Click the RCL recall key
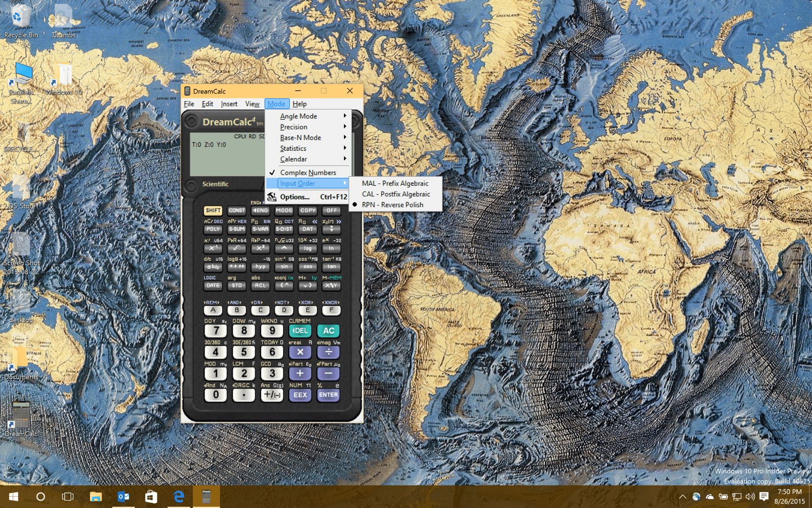The height and width of the screenshot is (508, 812). coord(260,285)
